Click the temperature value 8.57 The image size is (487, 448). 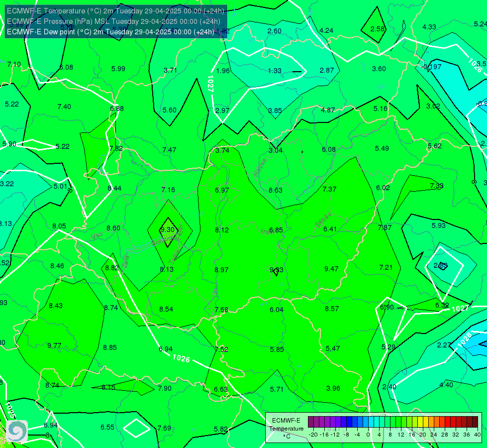(x=332, y=309)
